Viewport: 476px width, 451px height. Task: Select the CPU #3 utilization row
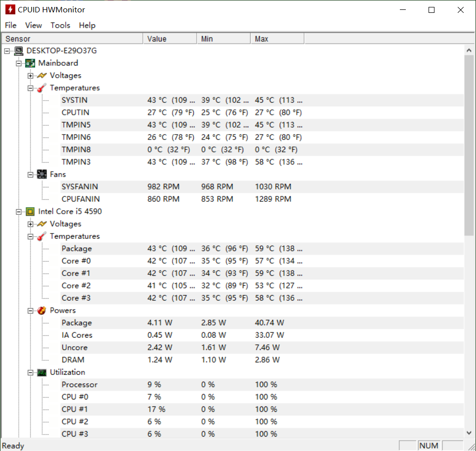tap(262, 433)
